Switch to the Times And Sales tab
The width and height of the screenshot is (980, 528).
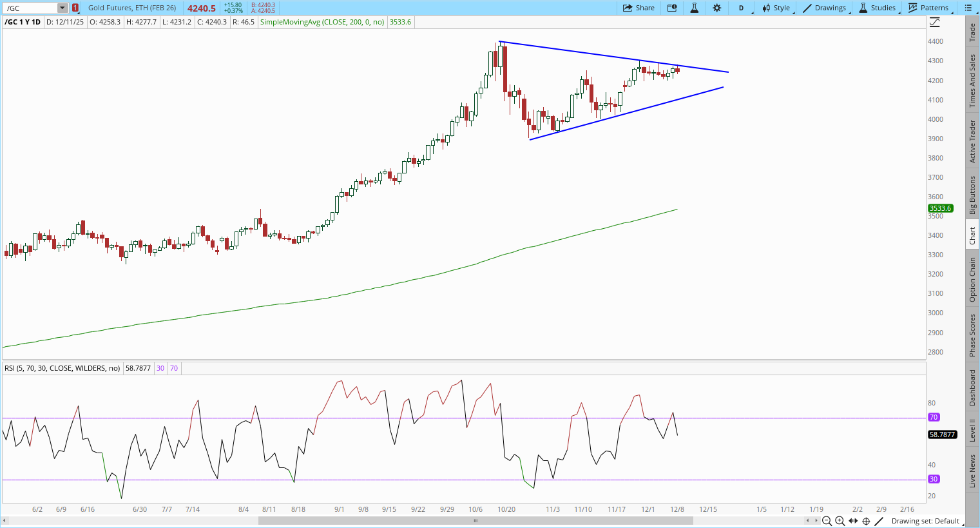(972, 81)
